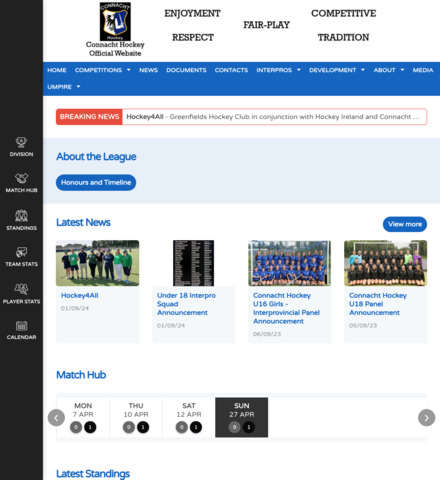
Task: Click the U16 Girls team photo thumbnail
Action: tap(289, 263)
